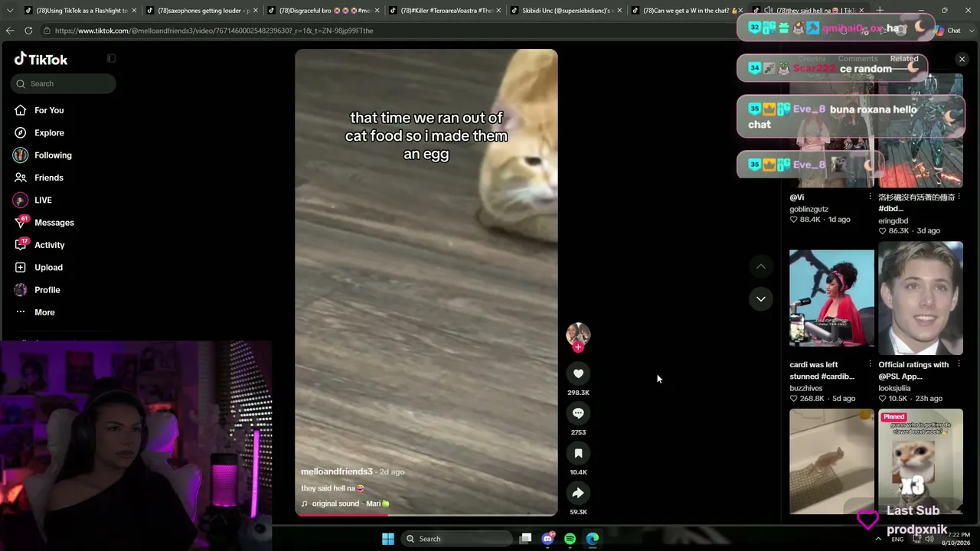Click looksjuliia creator name

(x=894, y=388)
